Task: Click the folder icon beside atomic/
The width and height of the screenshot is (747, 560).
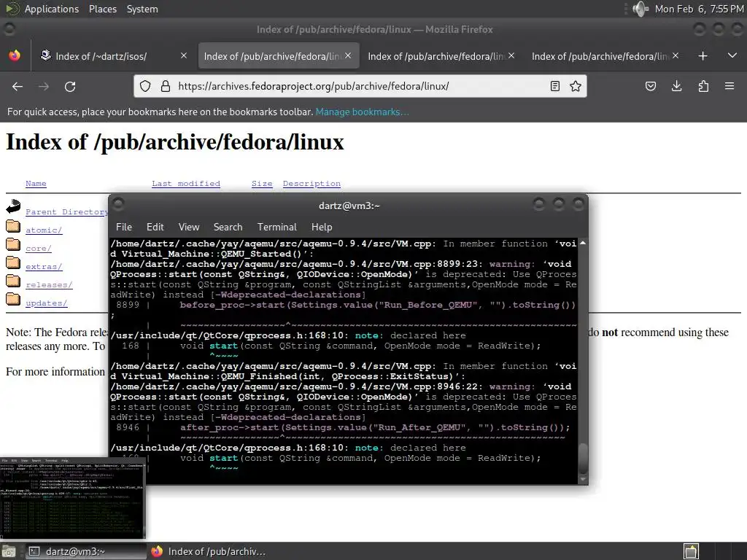Action: [x=13, y=226]
